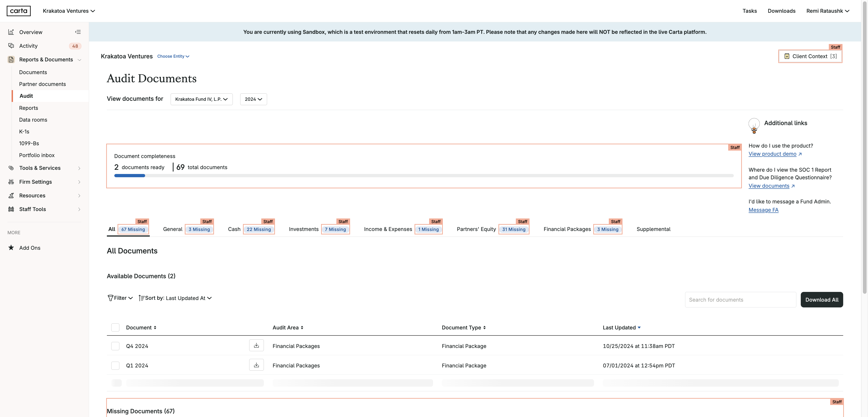Collapse the Reports & Documents section
Screen dimensions: 868x417
point(80,60)
